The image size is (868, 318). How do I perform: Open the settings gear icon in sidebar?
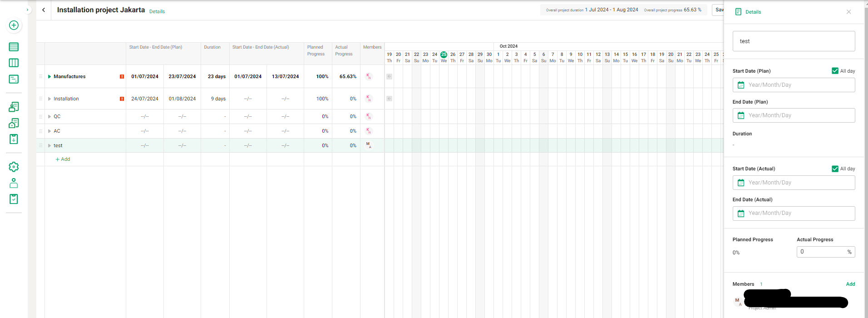click(x=14, y=167)
